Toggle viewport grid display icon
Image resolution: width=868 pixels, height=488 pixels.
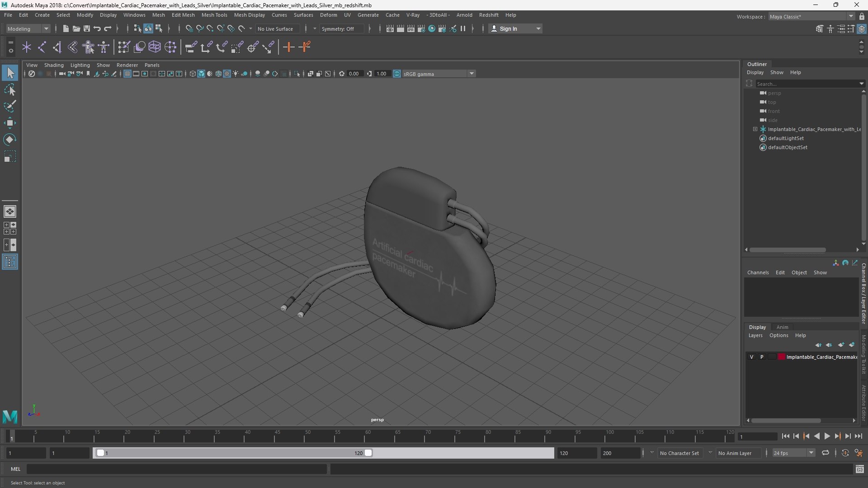[x=127, y=74]
